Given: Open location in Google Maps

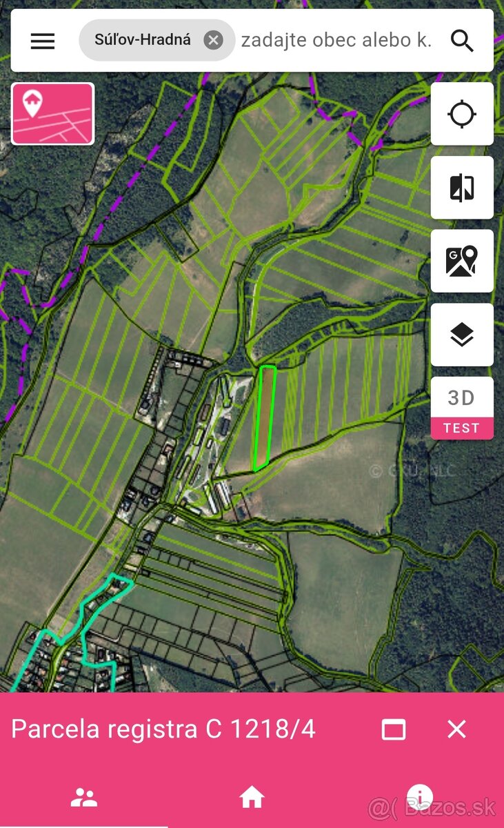Looking at the screenshot, I should (462, 261).
